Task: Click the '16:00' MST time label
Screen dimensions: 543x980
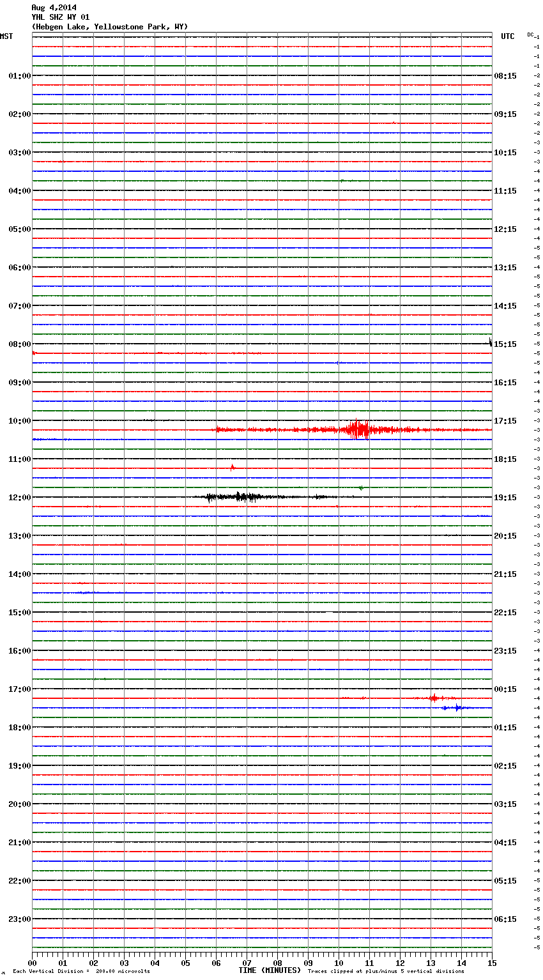Action: coord(20,651)
